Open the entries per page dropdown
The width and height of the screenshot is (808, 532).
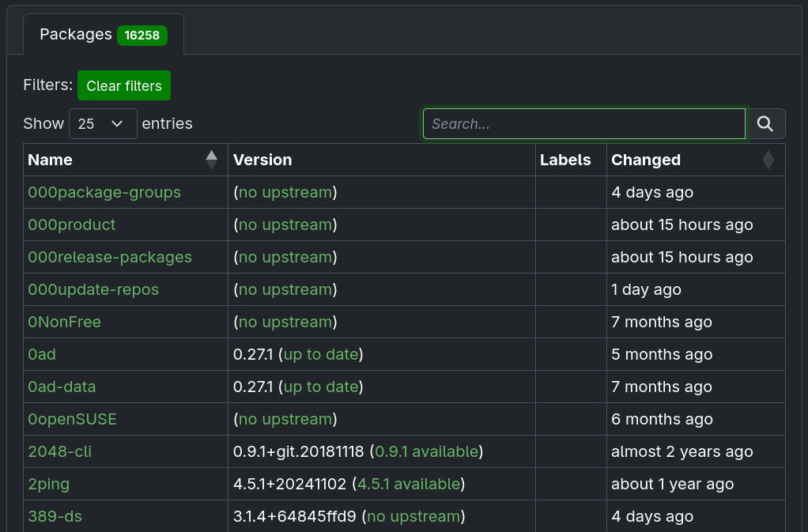pyautogui.click(x=103, y=123)
